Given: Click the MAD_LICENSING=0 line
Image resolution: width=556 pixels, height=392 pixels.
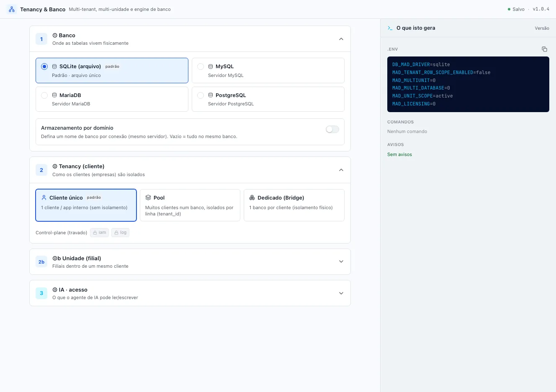Looking at the screenshot, I should tap(414, 104).
